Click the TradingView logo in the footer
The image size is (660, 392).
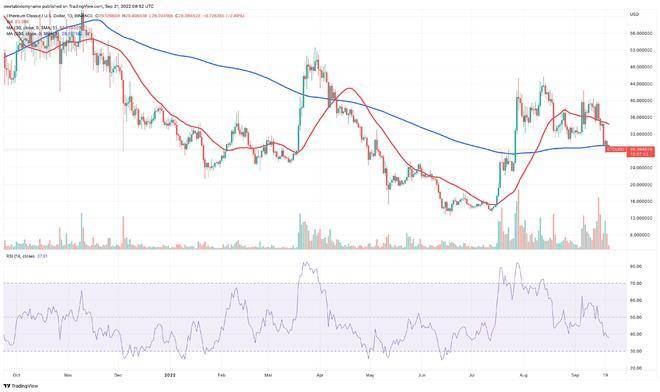pos(21,386)
